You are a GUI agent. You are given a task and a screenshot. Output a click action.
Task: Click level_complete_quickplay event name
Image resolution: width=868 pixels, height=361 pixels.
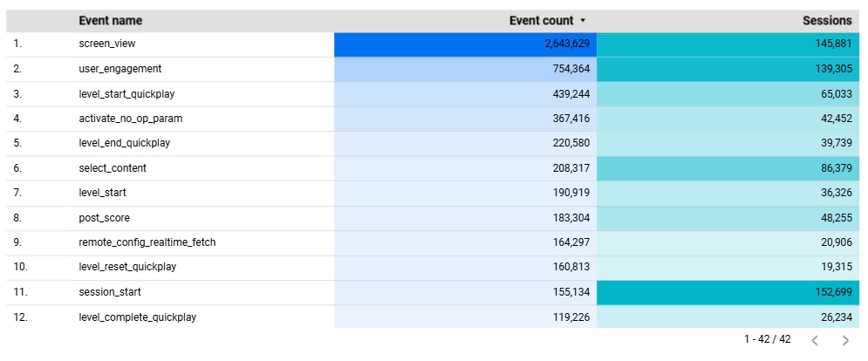point(137,317)
